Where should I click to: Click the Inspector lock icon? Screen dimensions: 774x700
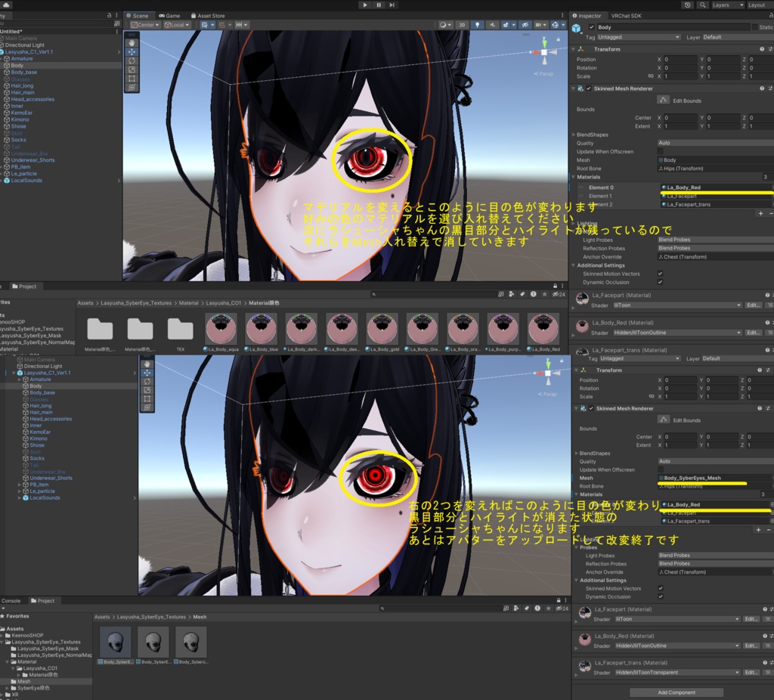[x=770, y=15]
